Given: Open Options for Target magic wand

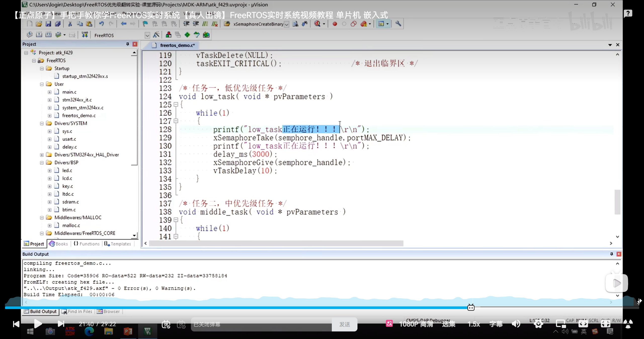Looking at the screenshot, I should click(156, 35).
